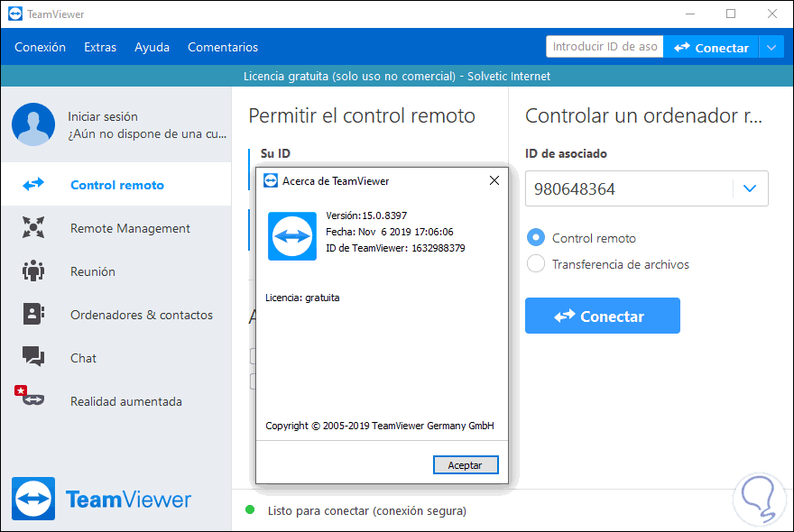
Task: Open the dropdown beside top Conectar button
Action: pos(771,48)
